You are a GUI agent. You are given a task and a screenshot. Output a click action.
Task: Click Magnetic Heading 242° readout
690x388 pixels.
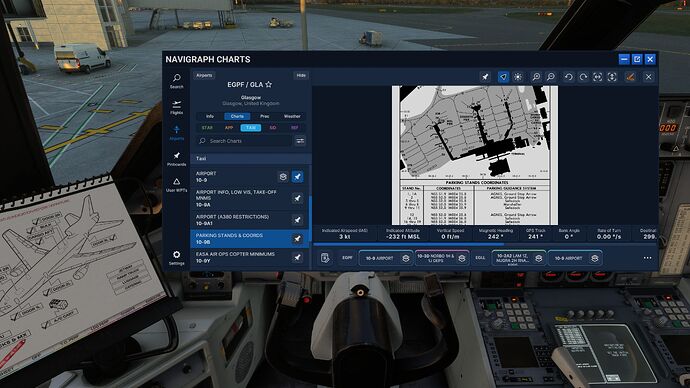click(495, 234)
